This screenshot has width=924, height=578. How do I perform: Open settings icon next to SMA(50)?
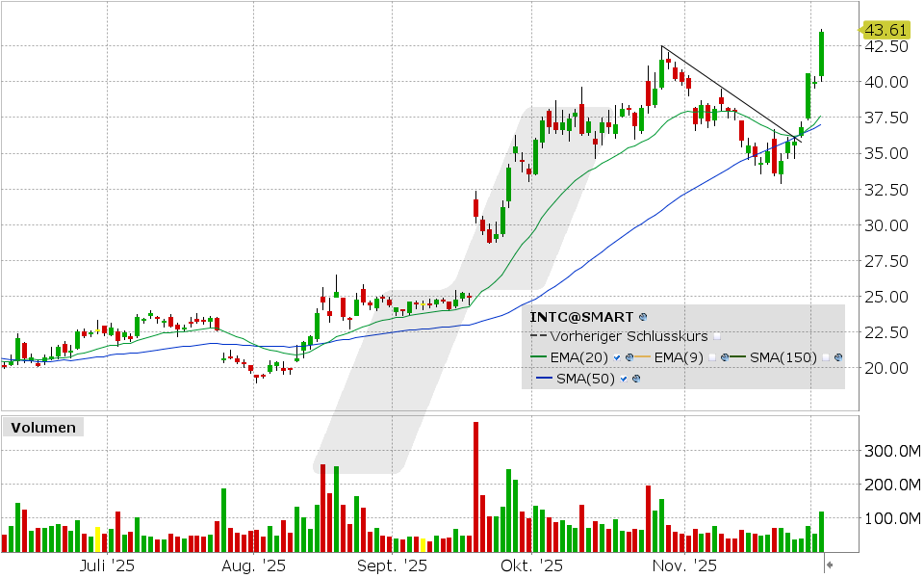point(635,379)
